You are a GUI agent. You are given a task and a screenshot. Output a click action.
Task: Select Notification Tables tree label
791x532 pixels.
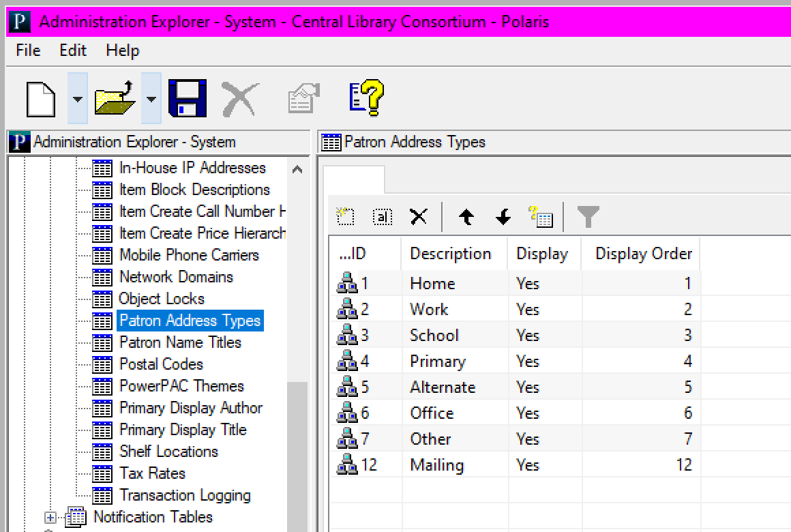153,517
